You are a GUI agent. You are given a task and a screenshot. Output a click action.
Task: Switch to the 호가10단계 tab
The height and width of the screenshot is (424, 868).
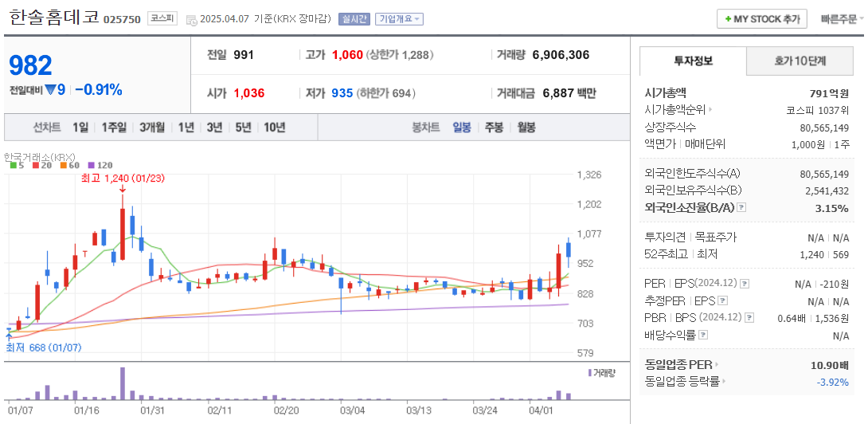[x=800, y=61]
